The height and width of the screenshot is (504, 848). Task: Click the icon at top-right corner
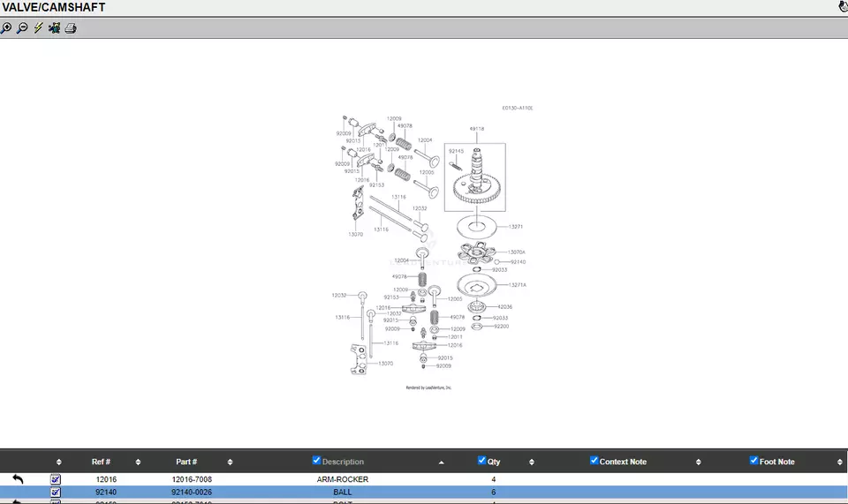(842, 7)
